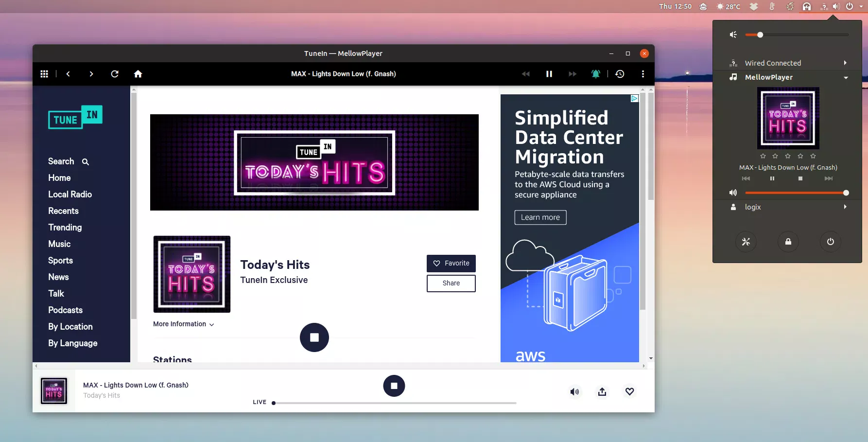Reload the TuneIn page
The height and width of the screenshot is (442, 868).
pyautogui.click(x=115, y=73)
